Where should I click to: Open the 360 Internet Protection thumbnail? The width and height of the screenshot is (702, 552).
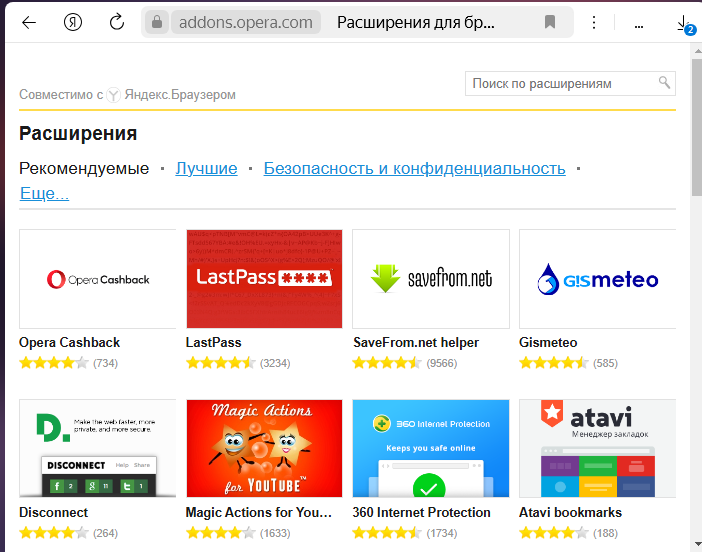(x=431, y=448)
